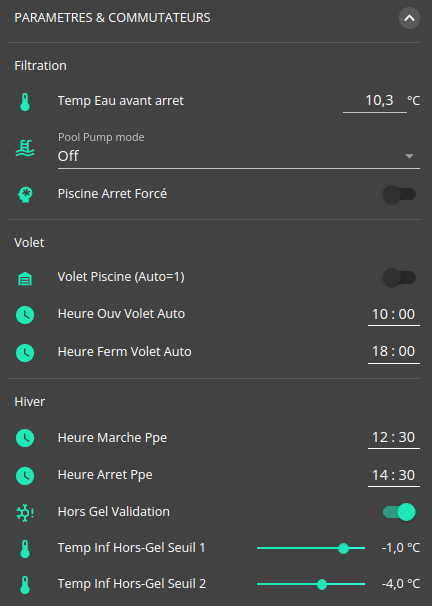Screen dimensions: 432x606
Task: Click the Heure Arret Ppe label
Action: click(105, 475)
